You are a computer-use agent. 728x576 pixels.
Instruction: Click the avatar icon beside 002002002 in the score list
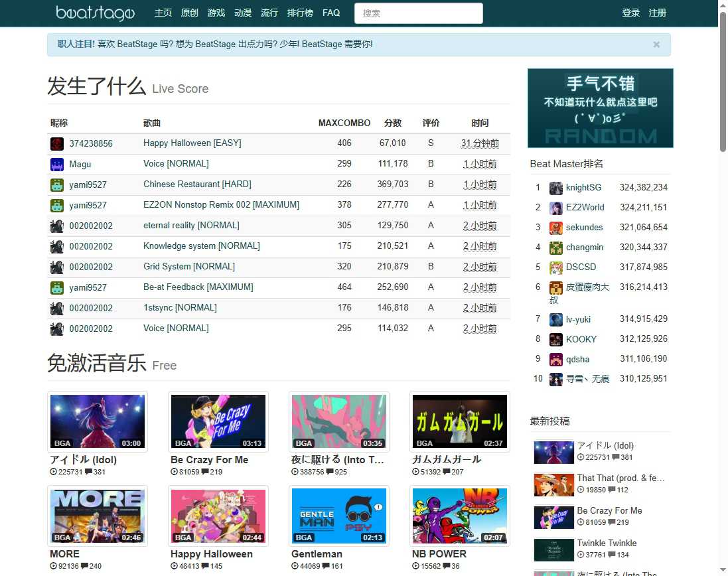point(56,226)
